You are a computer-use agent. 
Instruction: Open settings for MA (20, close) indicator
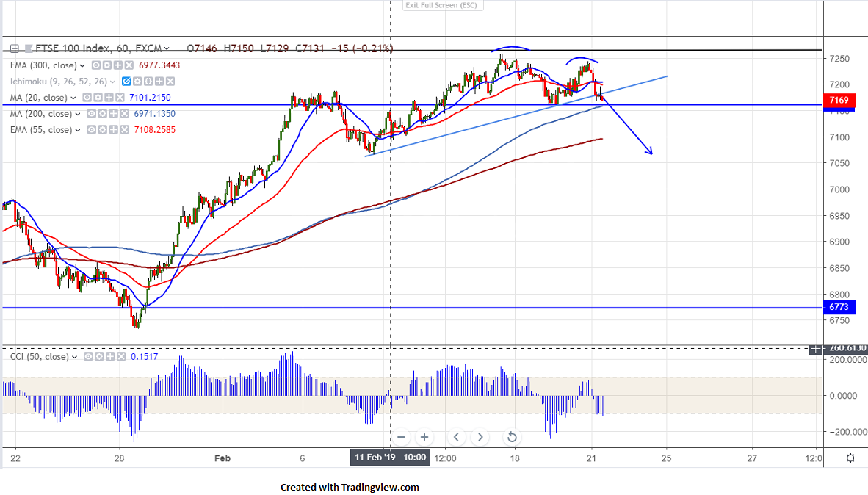pyautogui.click(x=98, y=98)
